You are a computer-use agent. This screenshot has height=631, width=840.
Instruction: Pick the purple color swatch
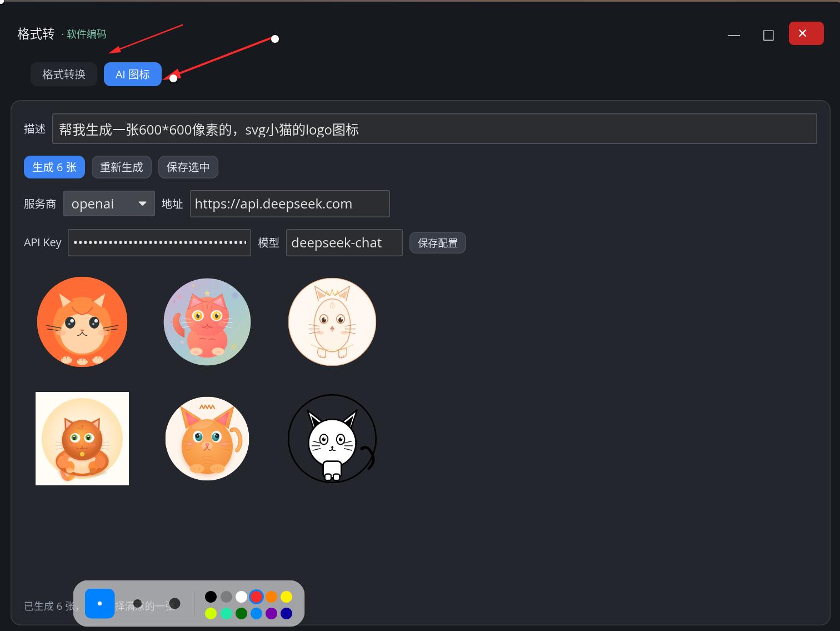[271, 613]
